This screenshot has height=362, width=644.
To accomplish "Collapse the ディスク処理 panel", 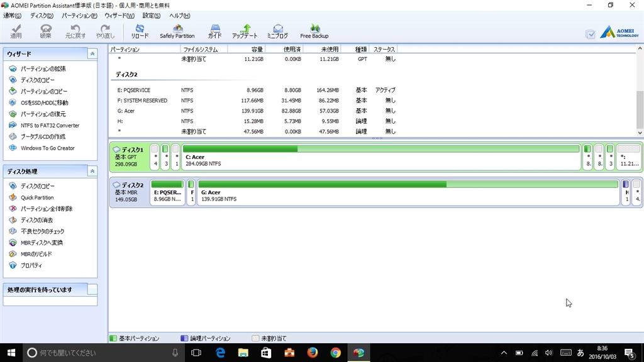I will pyautogui.click(x=92, y=171).
